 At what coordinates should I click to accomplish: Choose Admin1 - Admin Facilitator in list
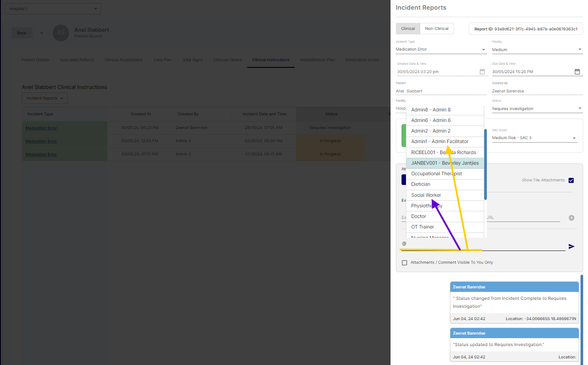[x=439, y=141]
